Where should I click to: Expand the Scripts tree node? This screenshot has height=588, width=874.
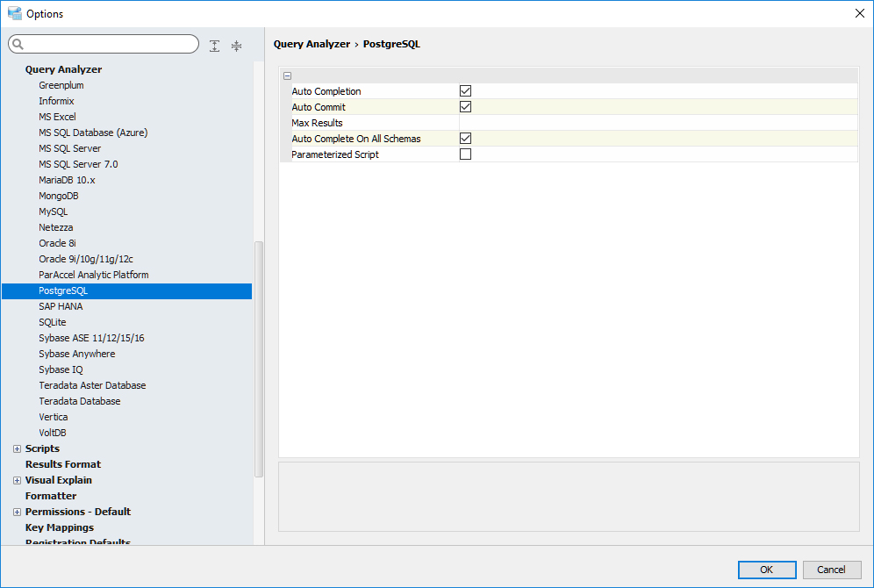coord(17,449)
